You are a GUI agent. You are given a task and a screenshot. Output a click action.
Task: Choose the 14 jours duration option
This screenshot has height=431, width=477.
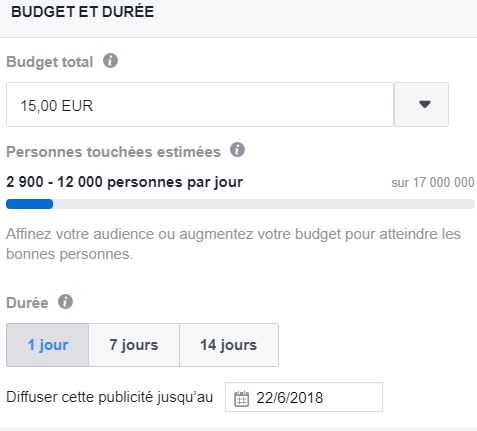[229, 345]
